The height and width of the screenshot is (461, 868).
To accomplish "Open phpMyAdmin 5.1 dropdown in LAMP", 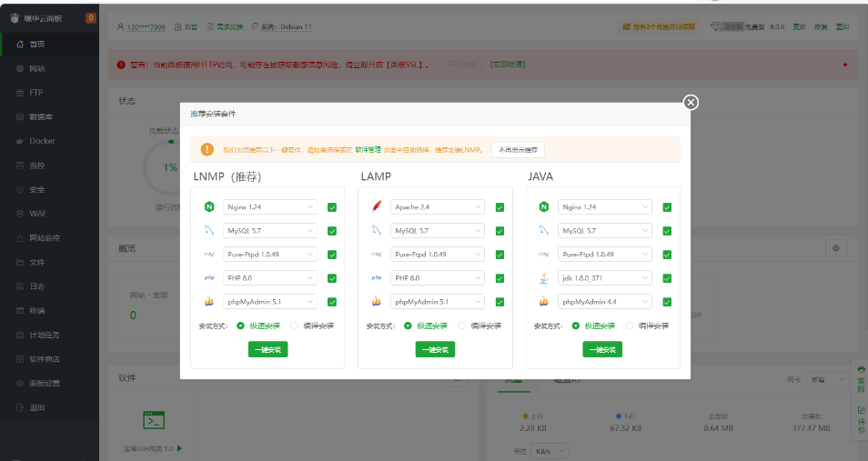I will pos(438,302).
